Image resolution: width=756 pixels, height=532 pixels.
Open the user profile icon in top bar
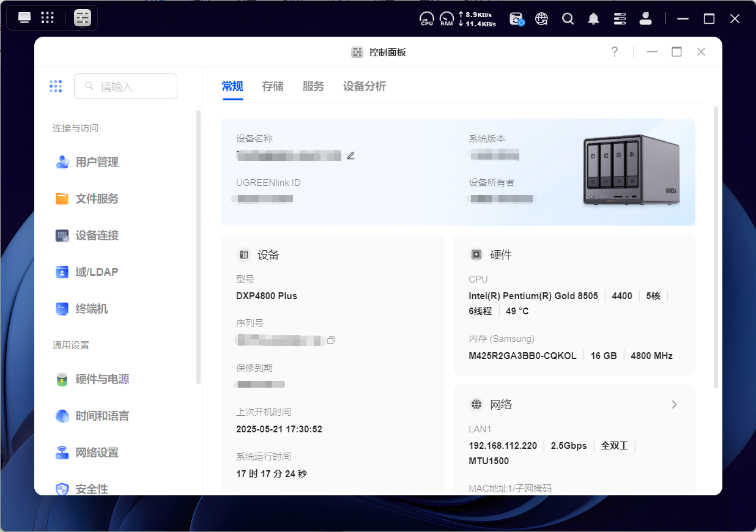pos(645,18)
